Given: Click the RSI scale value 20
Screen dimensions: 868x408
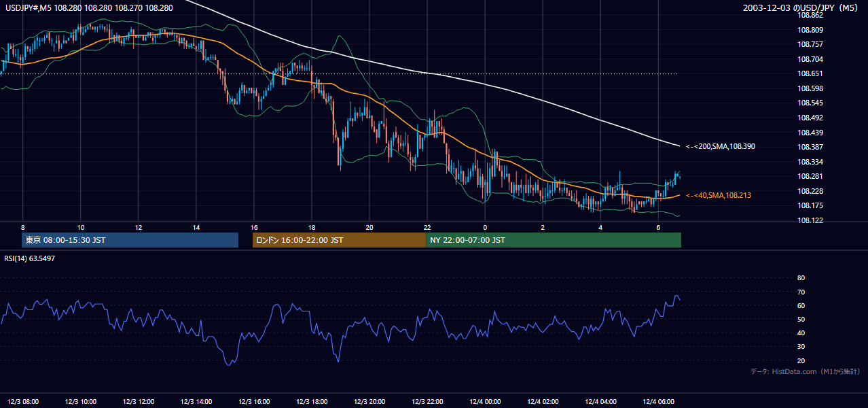Looking at the screenshot, I should tap(801, 360).
